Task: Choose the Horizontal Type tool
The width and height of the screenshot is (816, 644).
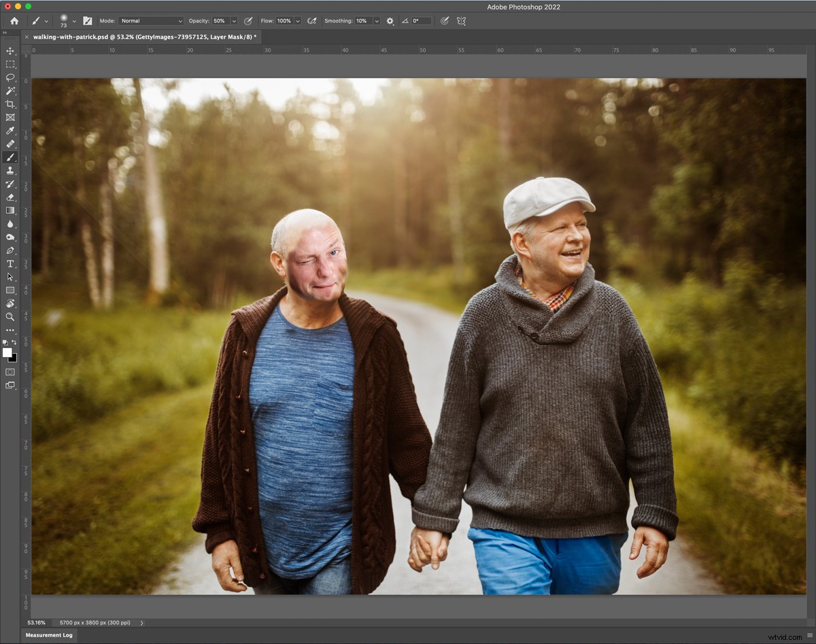Action: [10, 265]
